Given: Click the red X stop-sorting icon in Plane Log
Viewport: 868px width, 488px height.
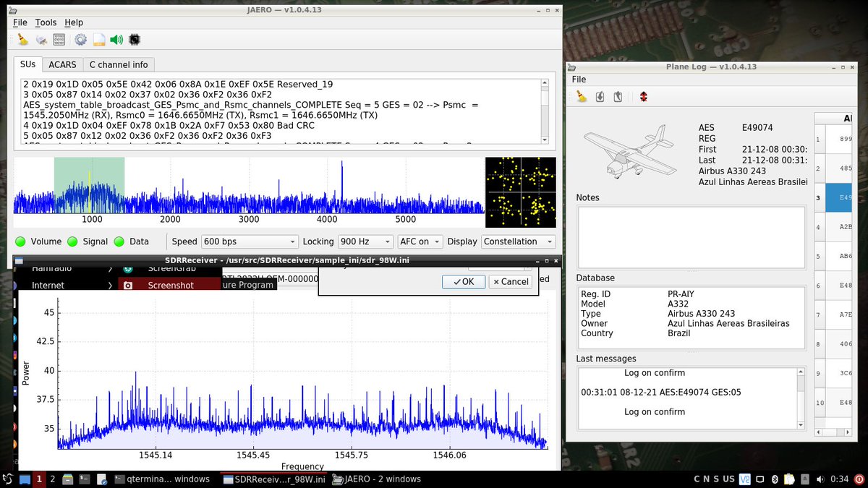Looking at the screenshot, I should point(642,97).
